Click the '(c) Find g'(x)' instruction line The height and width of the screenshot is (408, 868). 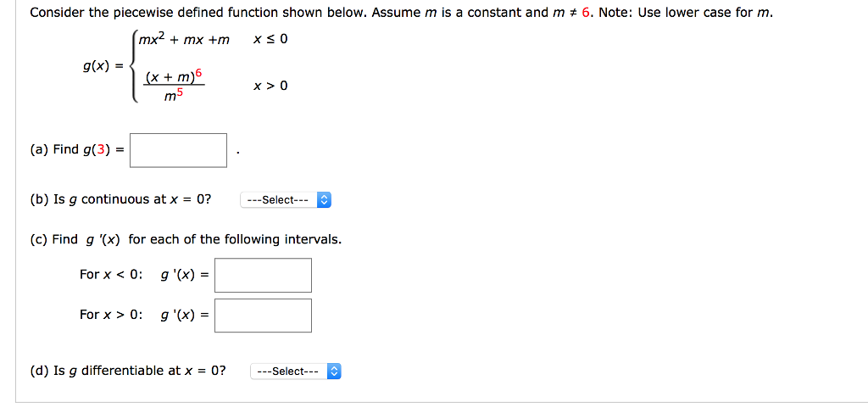click(x=186, y=240)
